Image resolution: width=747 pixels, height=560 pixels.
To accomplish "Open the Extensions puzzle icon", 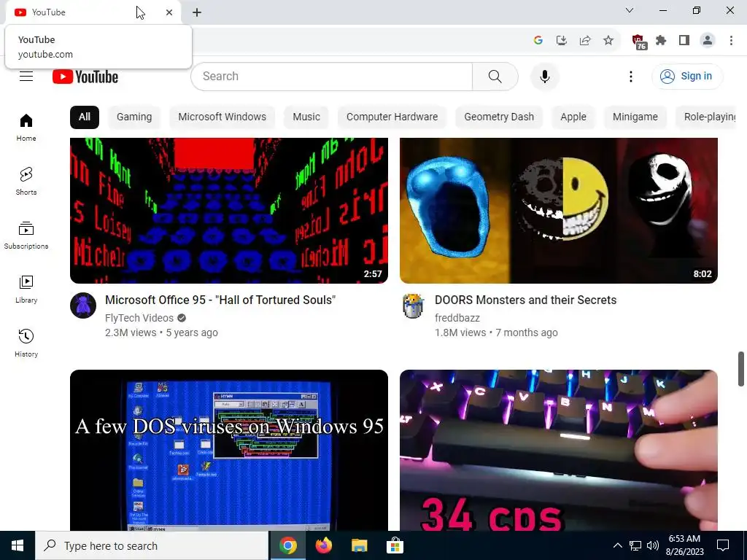I will click(661, 41).
